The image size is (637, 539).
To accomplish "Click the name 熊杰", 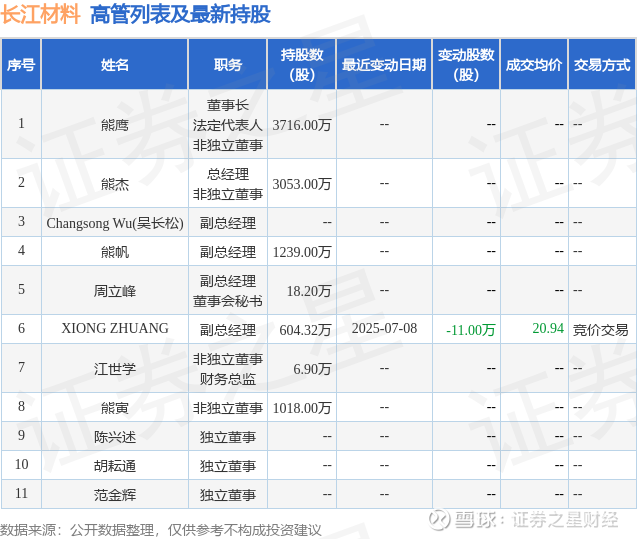I will 115,184.
